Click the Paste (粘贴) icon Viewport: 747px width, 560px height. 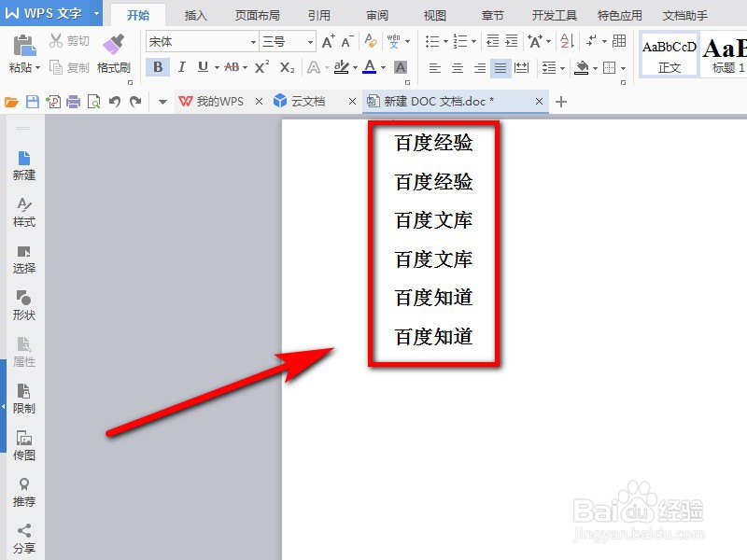click(24, 46)
